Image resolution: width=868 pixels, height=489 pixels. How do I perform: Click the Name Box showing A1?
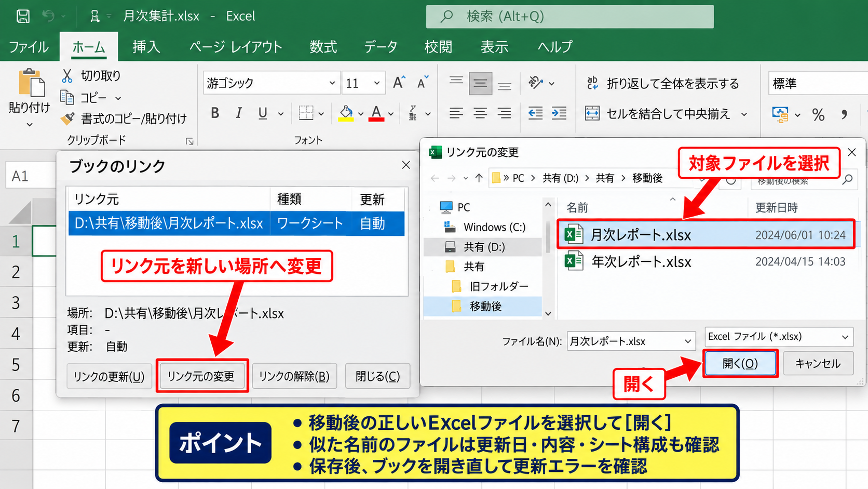tap(30, 176)
